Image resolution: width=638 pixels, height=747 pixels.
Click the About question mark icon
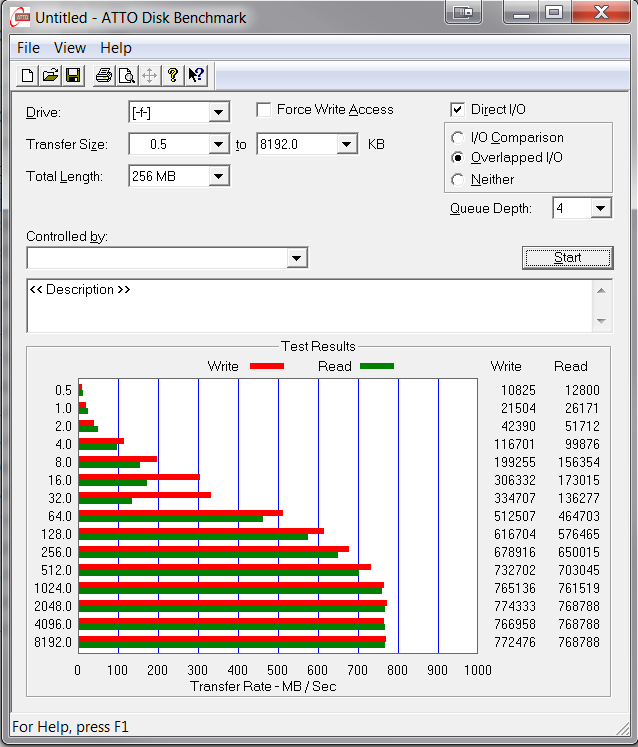tap(173, 75)
